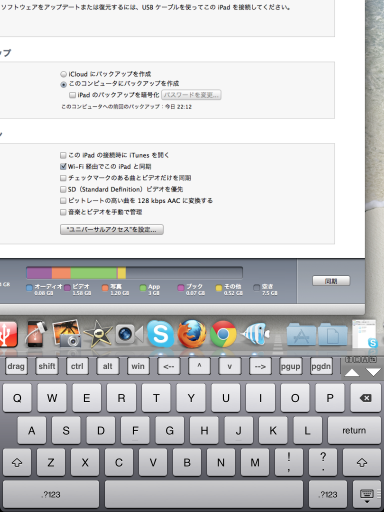Image resolution: width=384 pixels, height=512 pixels.
Task: Open the minimized Skype window in the Dock
Action: 365,334
